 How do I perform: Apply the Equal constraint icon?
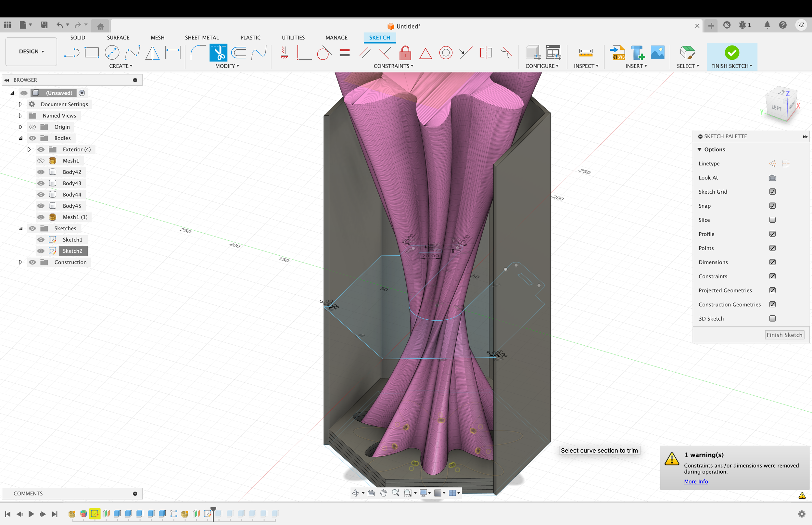tap(345, 53)
